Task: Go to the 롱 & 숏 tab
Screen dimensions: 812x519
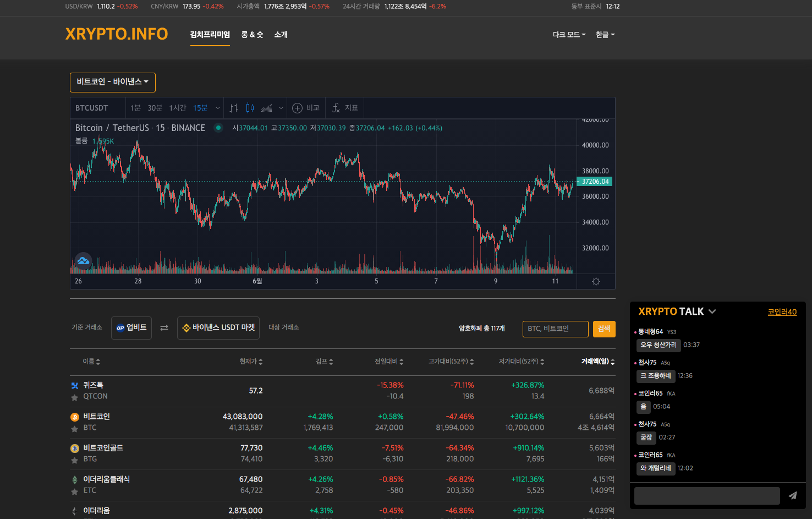Action: click(252, 35)
